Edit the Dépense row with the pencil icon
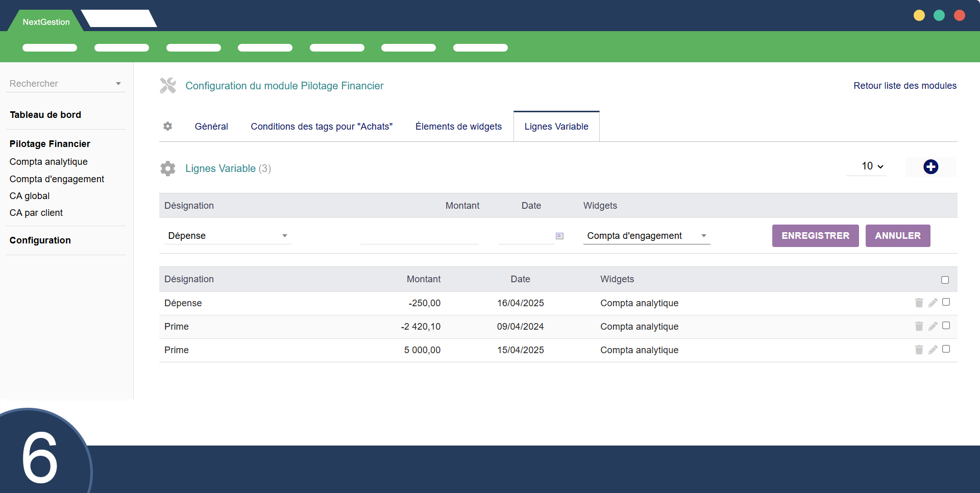Viewport: 980px width, 493px height. click(933, 303)
